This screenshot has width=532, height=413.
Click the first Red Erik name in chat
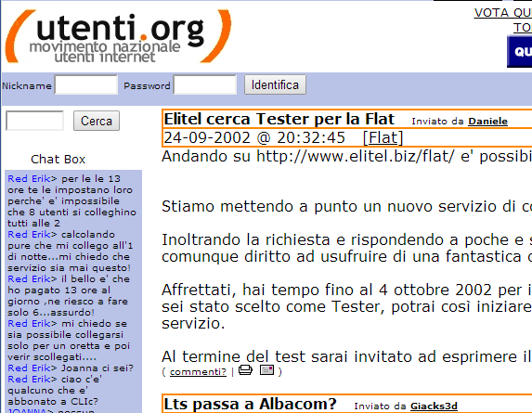[x=29, y=179]
